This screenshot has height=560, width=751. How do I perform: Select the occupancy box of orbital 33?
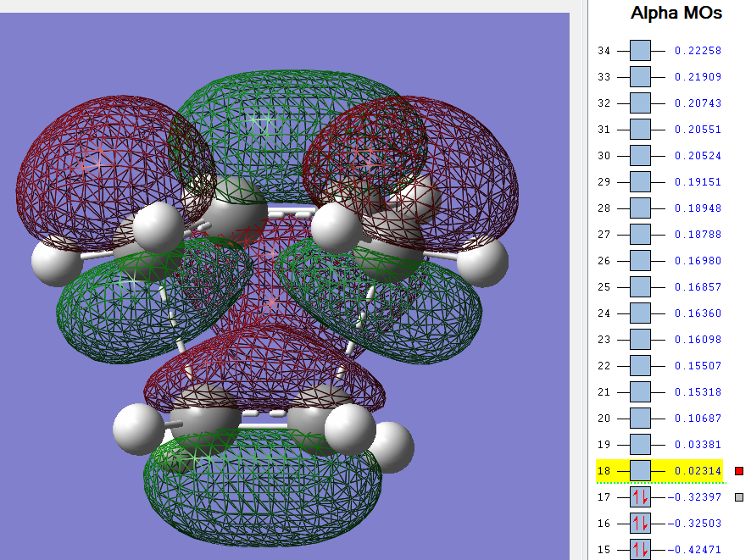pos(640,76)
